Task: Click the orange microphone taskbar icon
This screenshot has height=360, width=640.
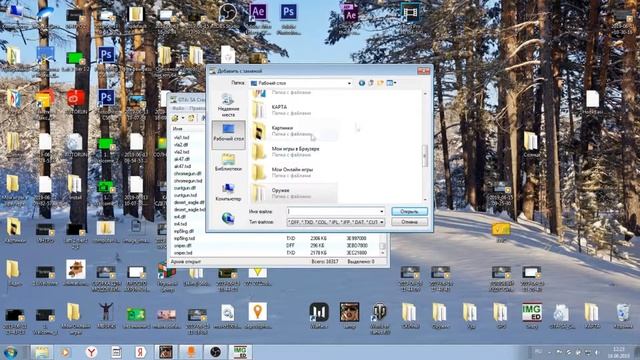Action: (x=191, y=351)
